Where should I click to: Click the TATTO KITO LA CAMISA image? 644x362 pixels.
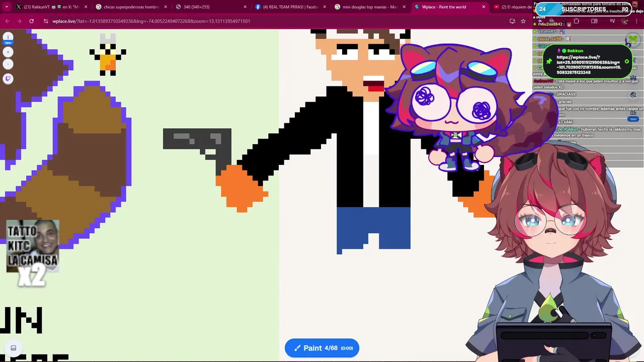[x=32, y=246]
